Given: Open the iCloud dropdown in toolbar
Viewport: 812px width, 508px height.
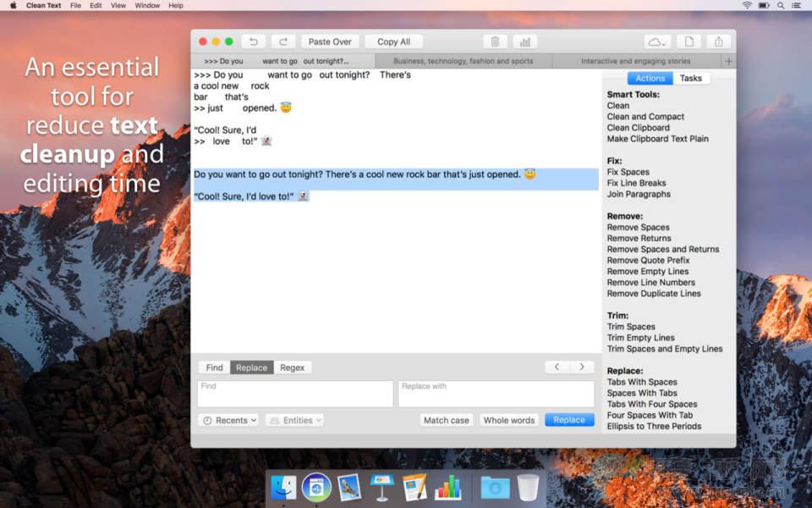Looking at the screenshot, I should coord(657,41).
